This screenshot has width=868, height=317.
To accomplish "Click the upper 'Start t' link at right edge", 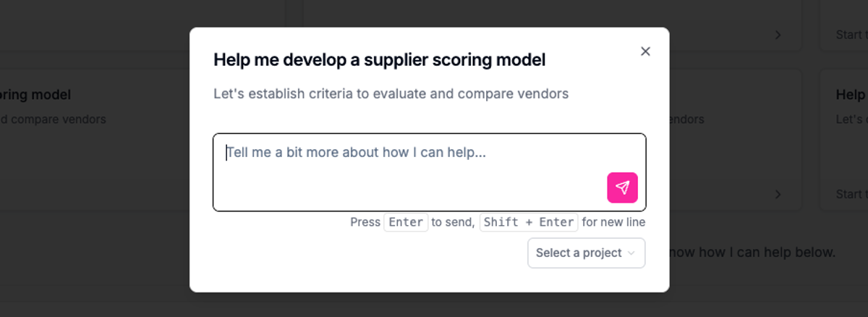I will (851, 35).
